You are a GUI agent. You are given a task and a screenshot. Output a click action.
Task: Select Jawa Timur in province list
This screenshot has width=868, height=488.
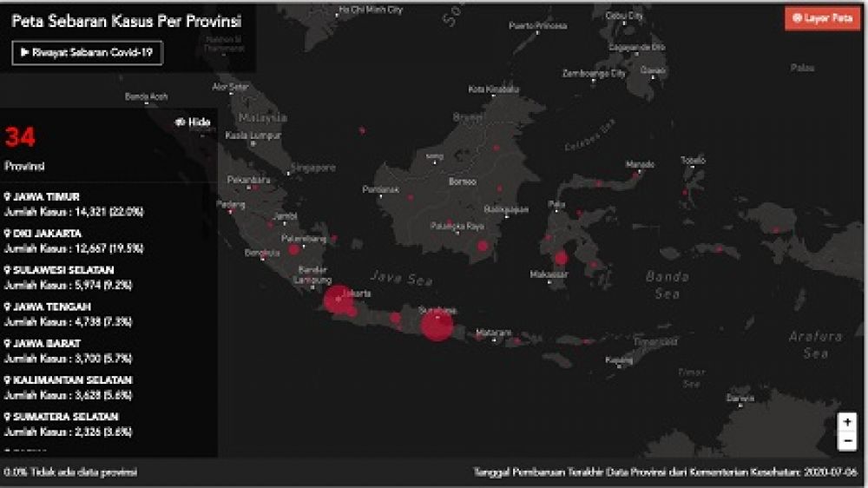point(45,197)
